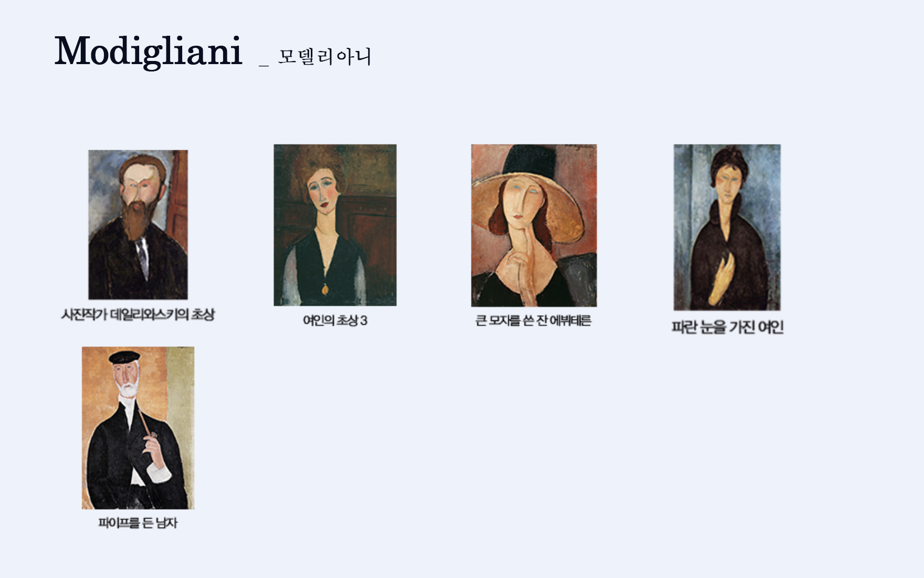Screen dimensions: 924x578
Task: Click the Modigliani heading
Action: (148, 51)
